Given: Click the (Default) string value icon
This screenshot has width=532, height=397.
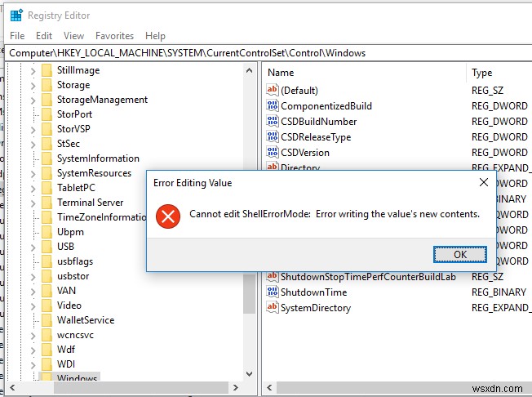Looking at the screenshot, I should [x=272, y=90].
